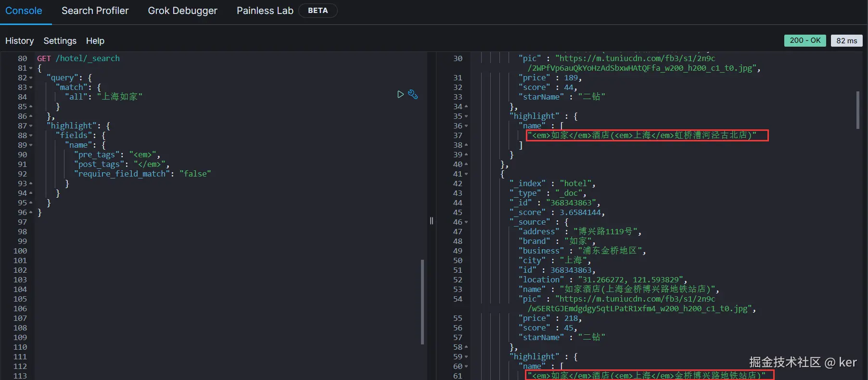
Task: Collapse the "_source" object at line 46
Action: (466, 222)
